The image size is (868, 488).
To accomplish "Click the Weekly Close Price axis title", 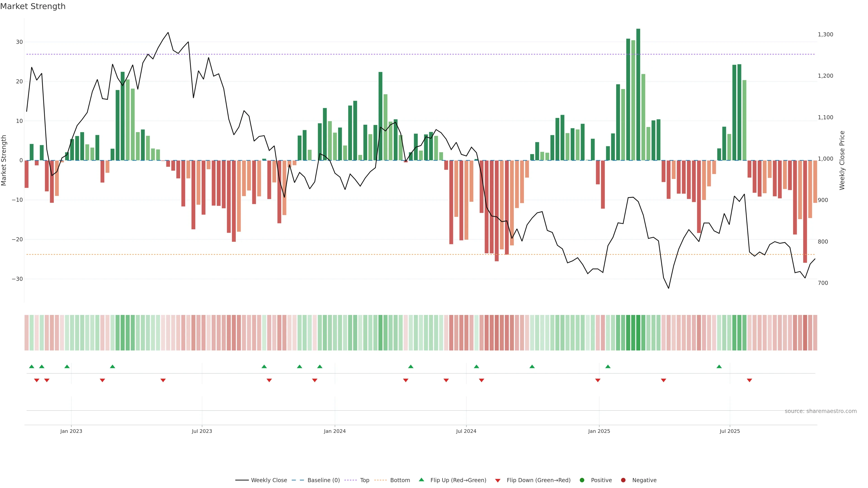I will tap(842, 160).
